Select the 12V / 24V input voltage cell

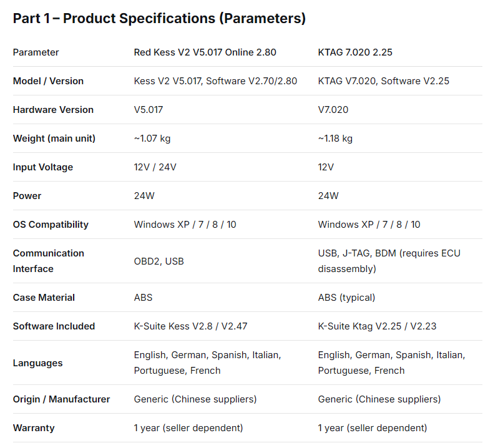pyautogui.click(x=155, y=167)
